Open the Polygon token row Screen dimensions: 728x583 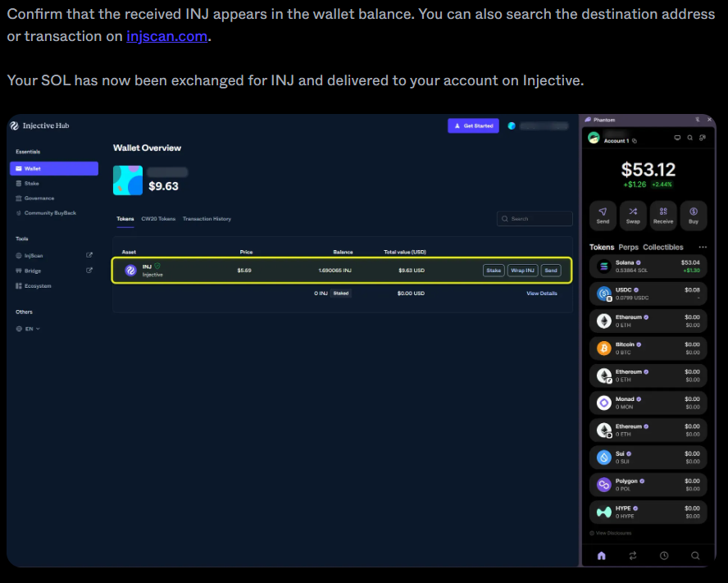point(648,485)
